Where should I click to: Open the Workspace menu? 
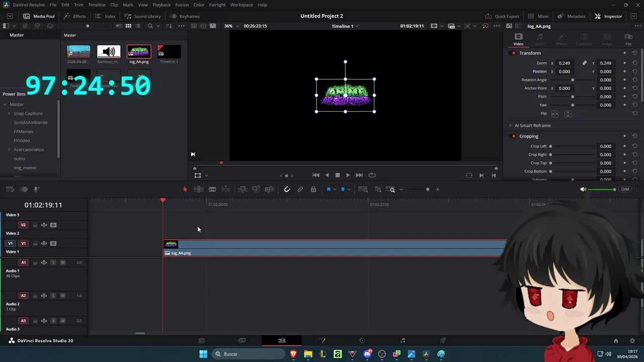(242, 5)
